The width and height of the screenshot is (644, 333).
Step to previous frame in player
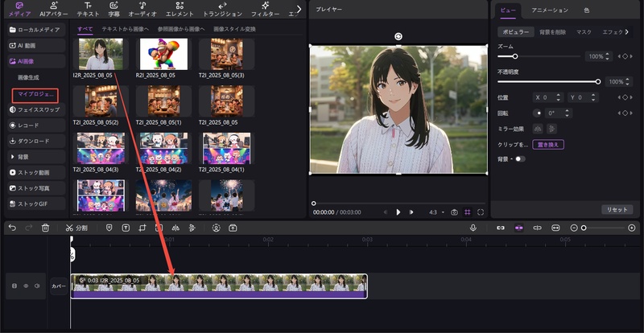click(x=386, y=212)
